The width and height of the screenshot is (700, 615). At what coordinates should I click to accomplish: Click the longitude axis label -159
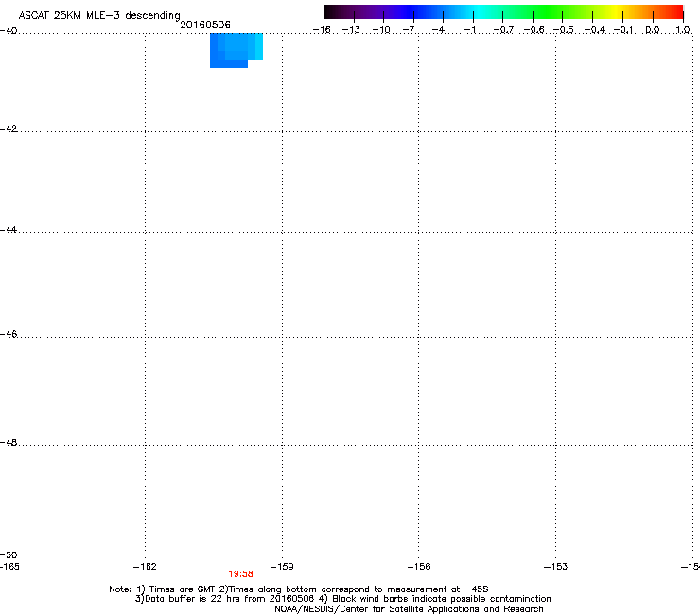[x=282, y=567]
